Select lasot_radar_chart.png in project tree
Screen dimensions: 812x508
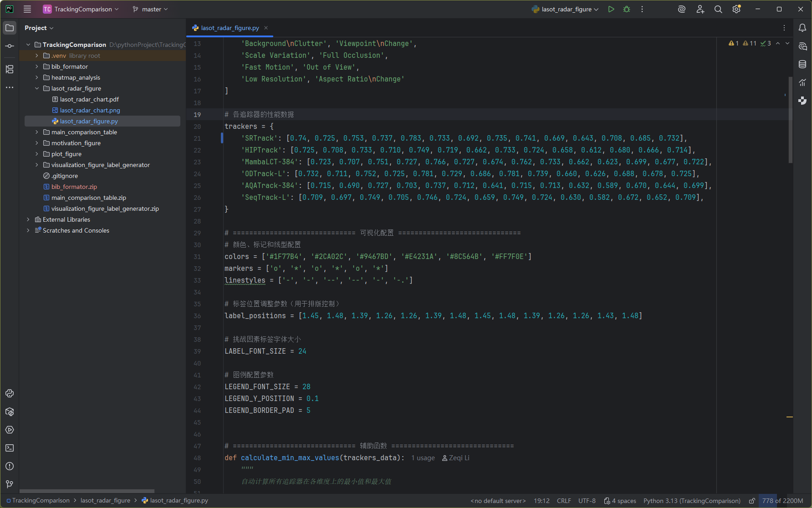[x=86, y=110]
